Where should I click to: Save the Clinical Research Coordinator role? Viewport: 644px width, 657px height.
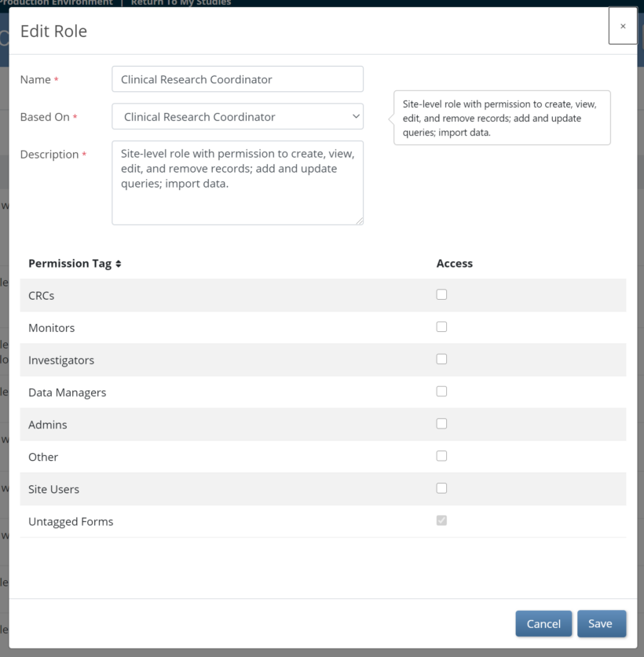coord(602,623)
